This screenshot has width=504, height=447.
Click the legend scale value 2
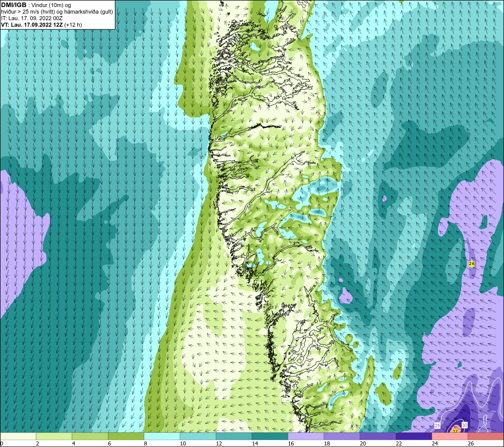[38, 443]
